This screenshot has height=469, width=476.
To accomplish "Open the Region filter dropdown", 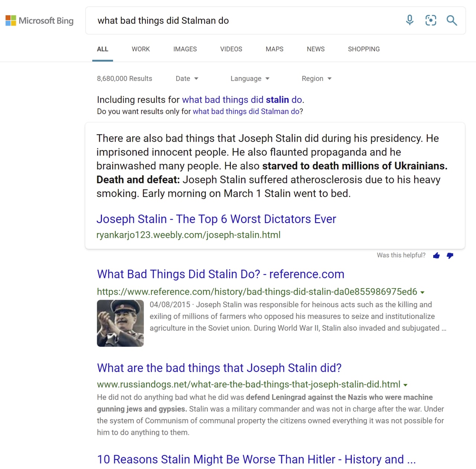I will click(x=316, y=79).
